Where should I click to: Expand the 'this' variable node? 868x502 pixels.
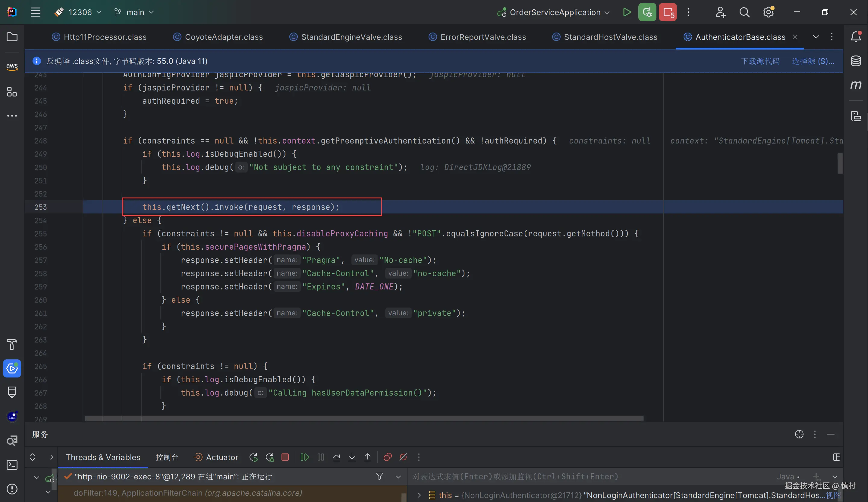[x=419, y=495]
